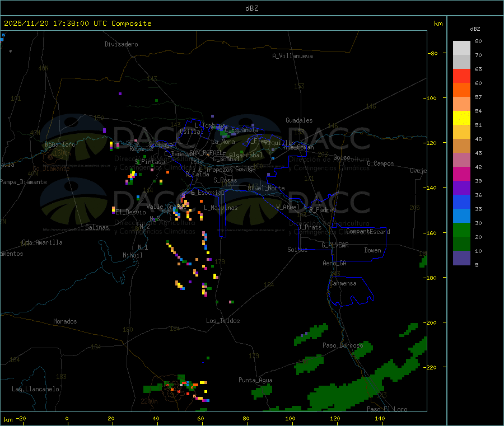Viewport: 504px width, 426px height.
Task: Click the G_Campos map label
Action: pyautogui.click(x=381, y=163)
